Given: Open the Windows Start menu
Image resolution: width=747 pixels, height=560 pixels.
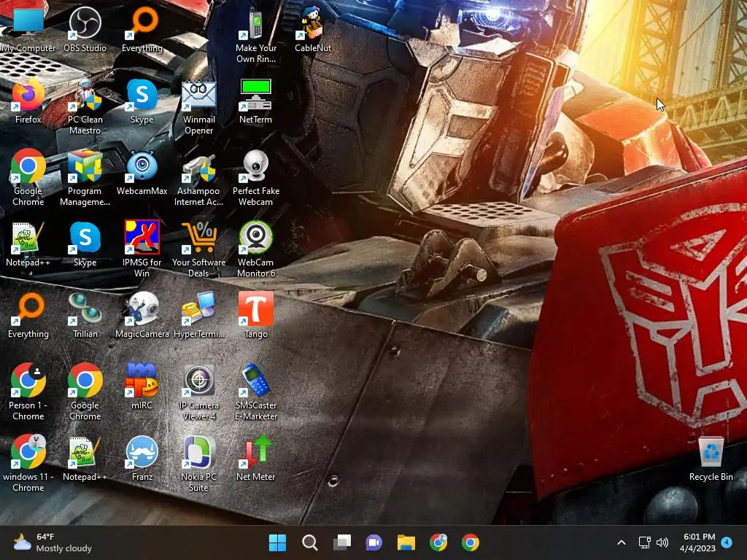Looking at the screenshot, I should 277,542.
